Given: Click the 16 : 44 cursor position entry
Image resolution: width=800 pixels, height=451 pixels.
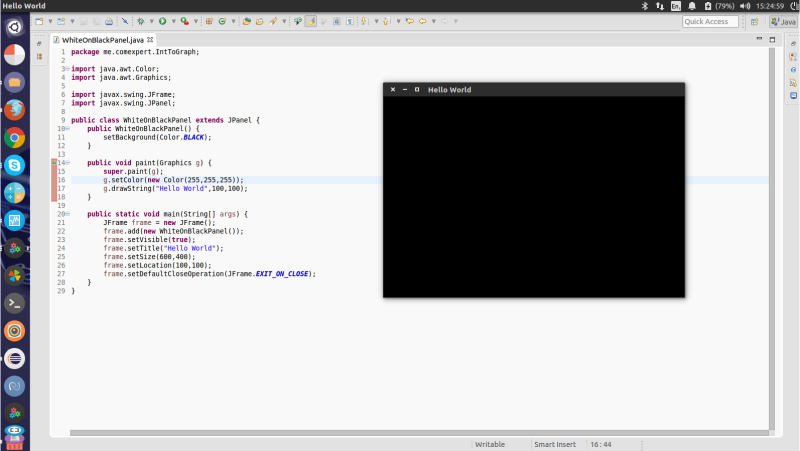Looking at the screenshot, I should click(601, 444).
